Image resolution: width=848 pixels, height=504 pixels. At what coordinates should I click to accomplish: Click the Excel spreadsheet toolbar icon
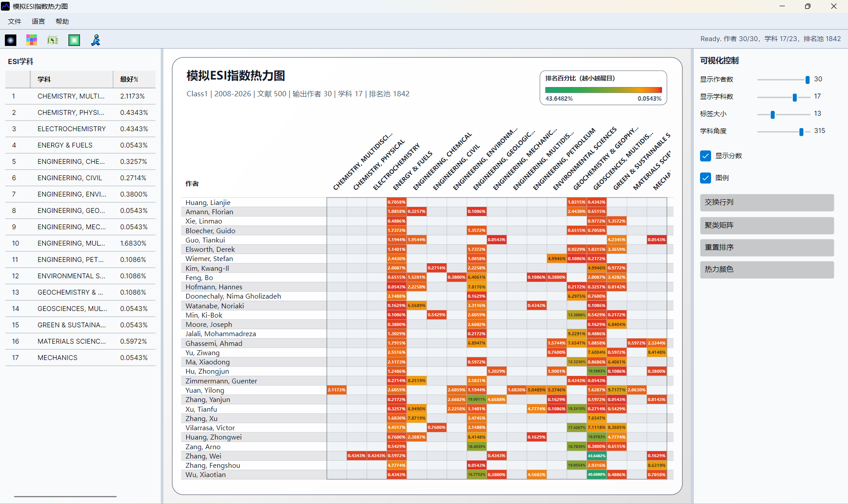[x=53, y=40]
